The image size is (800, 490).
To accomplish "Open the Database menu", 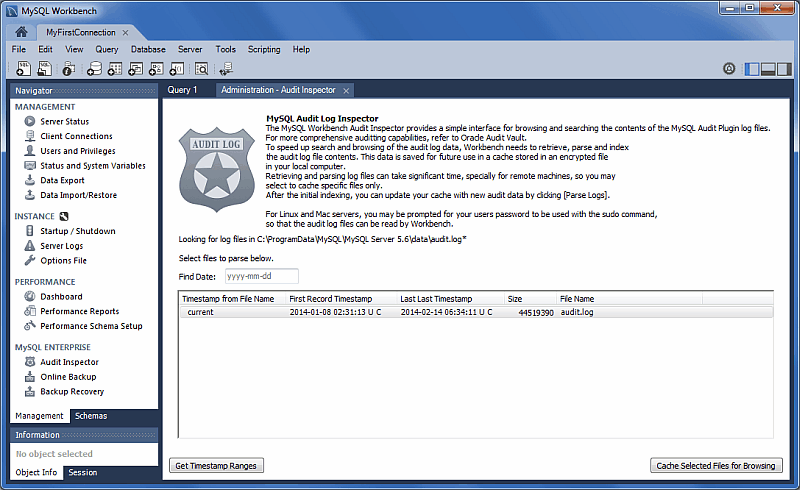I will pos(148,50).
